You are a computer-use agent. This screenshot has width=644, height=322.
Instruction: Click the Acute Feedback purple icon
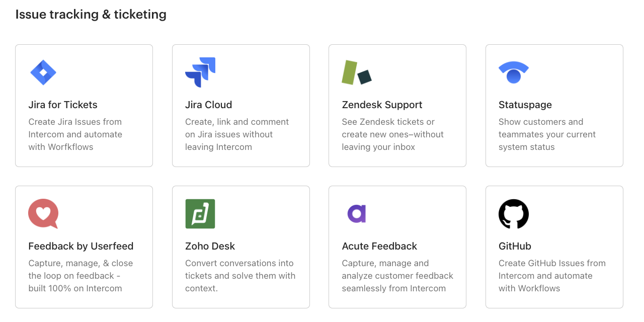pos(357,214)
